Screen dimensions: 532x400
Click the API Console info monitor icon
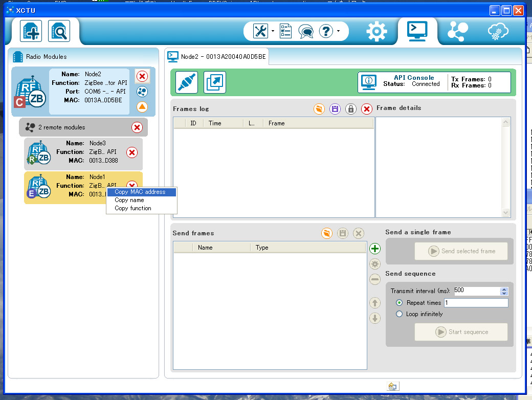pos(369,82)
